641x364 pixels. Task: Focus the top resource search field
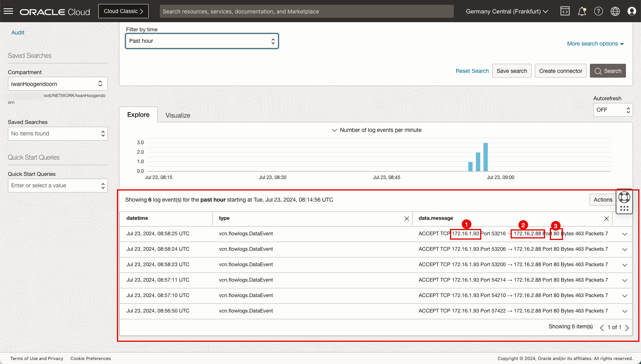pyautogui.click(x=306, y=11)
